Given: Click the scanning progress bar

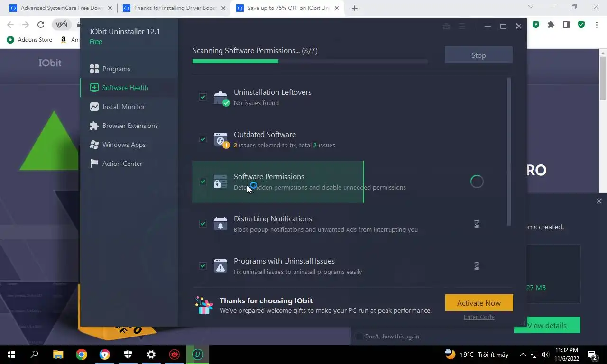Looking at the screenshot, I should point(310,61).
